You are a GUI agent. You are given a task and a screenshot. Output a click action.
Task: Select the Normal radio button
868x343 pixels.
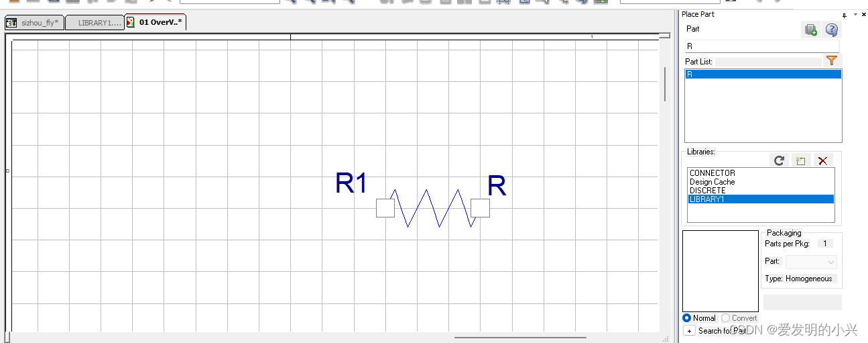[x=687, y=318]
